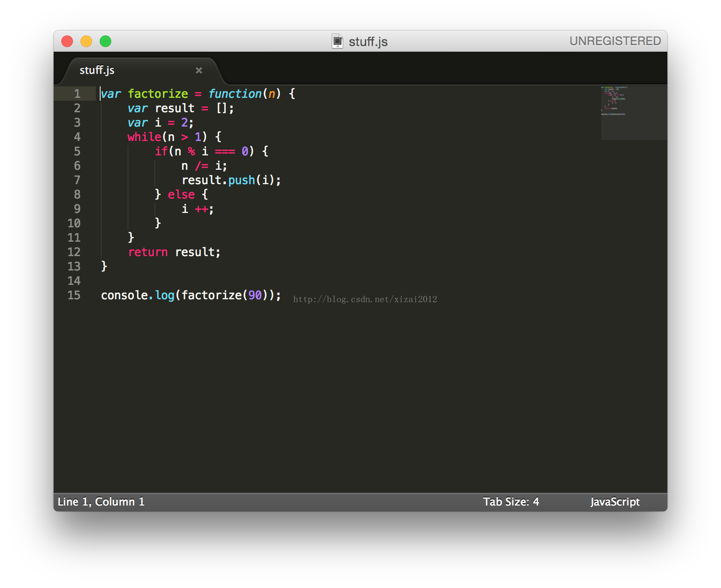Click the stuff.js window title text

[x=368, y=42]
